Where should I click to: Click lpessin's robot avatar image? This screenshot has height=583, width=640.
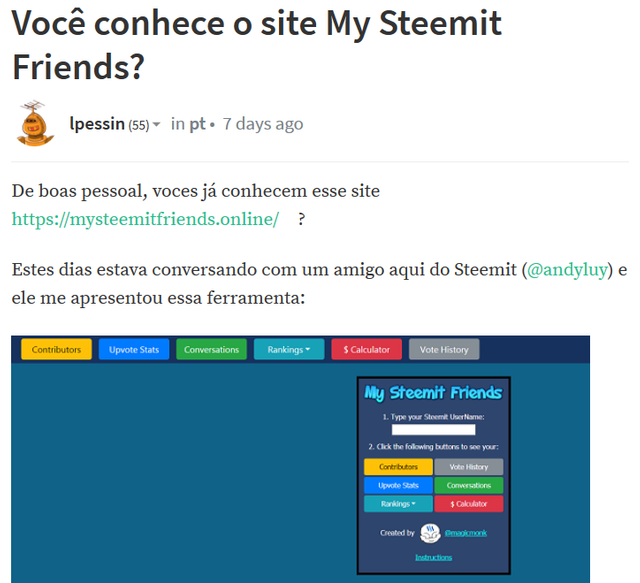click(36, 123)
